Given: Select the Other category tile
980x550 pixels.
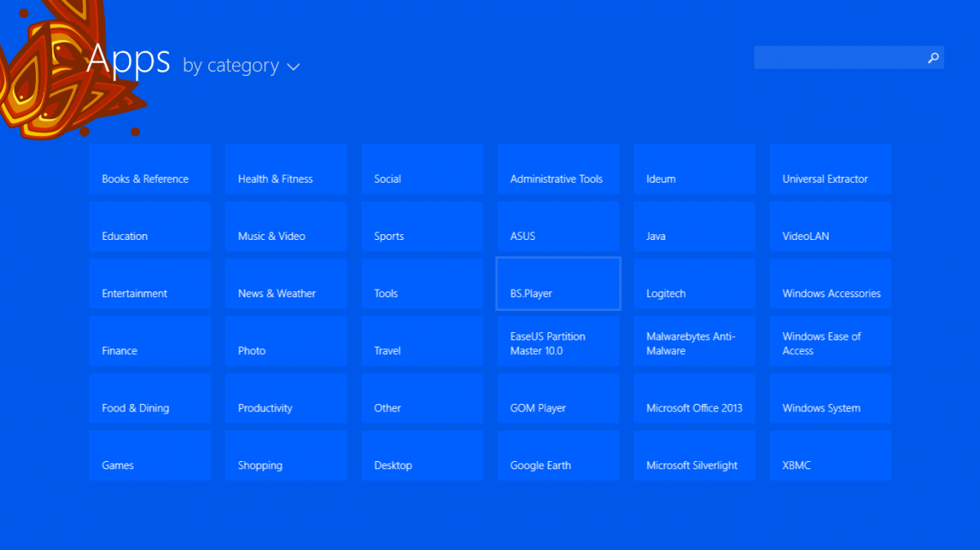Looking at the screenshot, I should tap(422, 397).
